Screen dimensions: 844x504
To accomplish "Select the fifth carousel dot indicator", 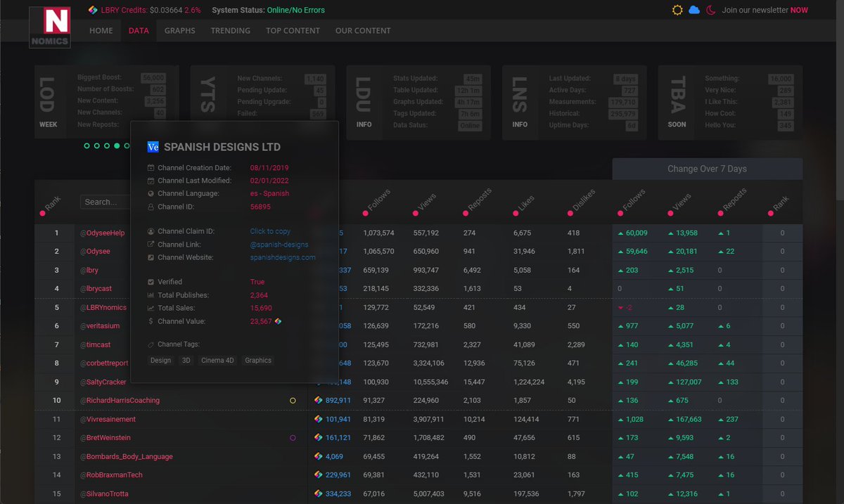I will 127,146.
